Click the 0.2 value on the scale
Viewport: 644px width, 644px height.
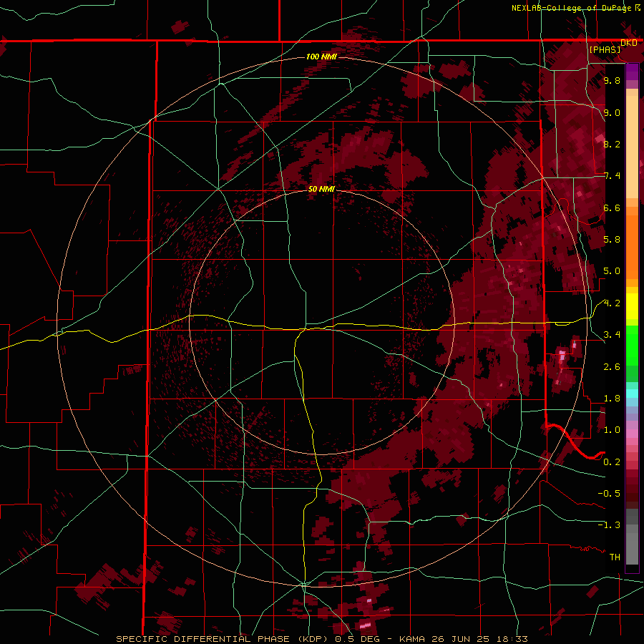612,462
